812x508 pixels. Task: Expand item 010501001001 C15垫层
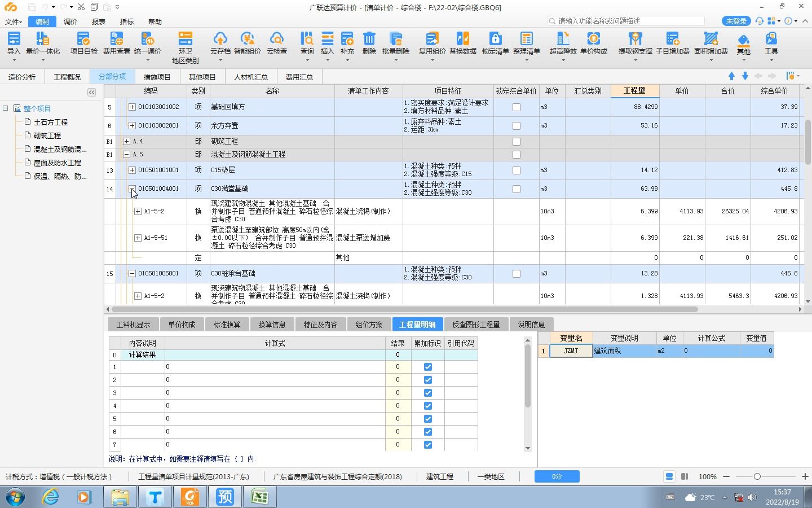click(132, 170)
